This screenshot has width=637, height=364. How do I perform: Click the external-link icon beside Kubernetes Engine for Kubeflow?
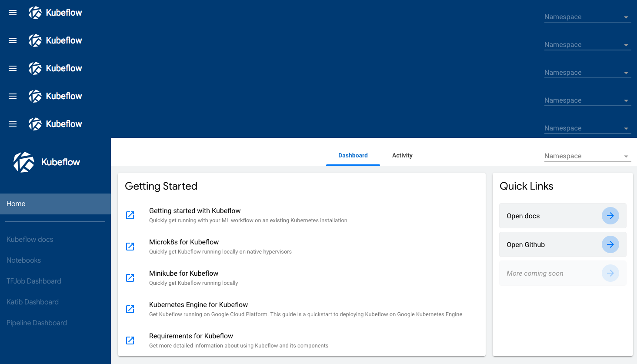130,309
